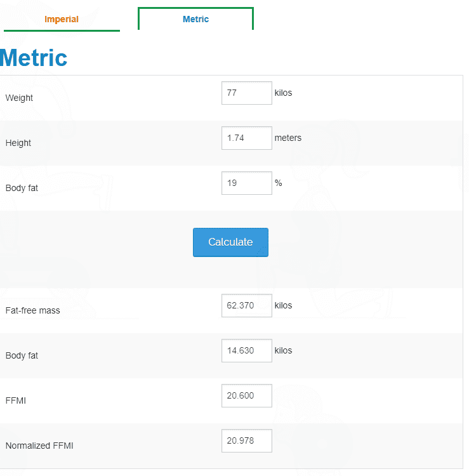
Task: Click the Fat-free mass result box
Action: point(246,305)
